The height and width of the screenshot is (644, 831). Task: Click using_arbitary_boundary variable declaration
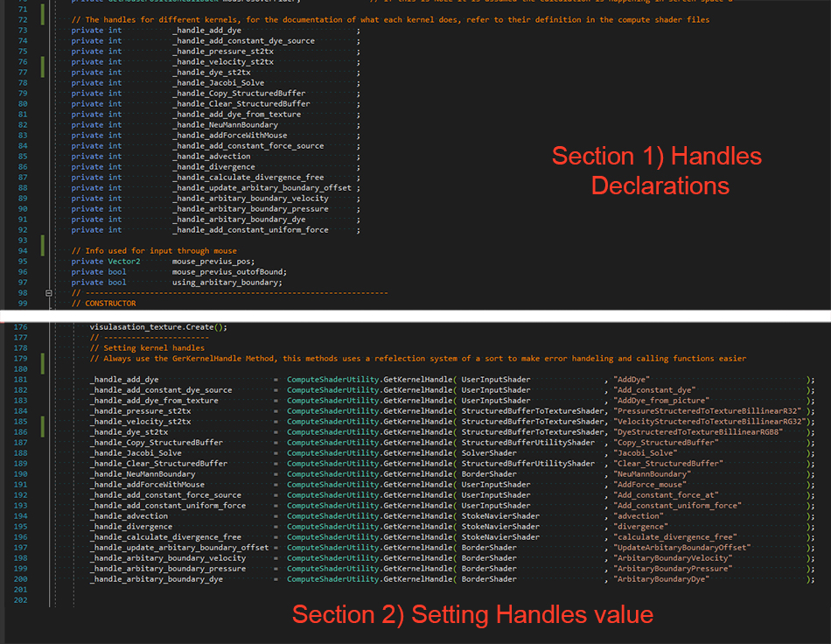click(x=227, y=283)
